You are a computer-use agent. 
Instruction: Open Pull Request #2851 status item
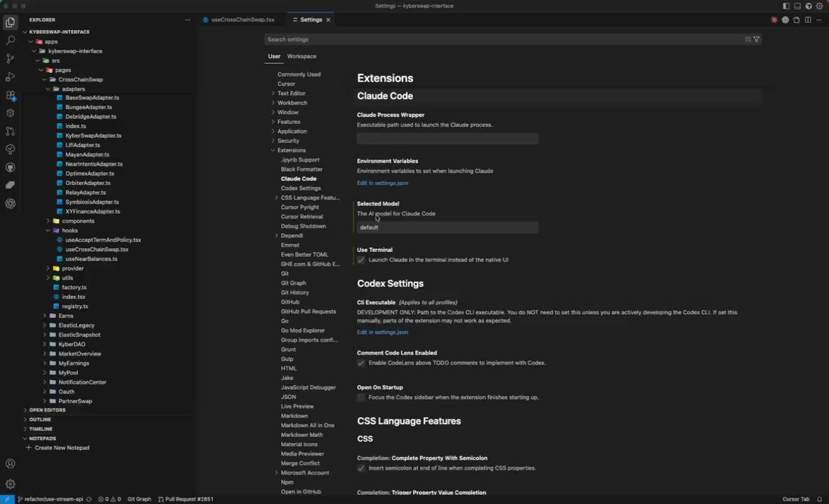pos(186,499)
